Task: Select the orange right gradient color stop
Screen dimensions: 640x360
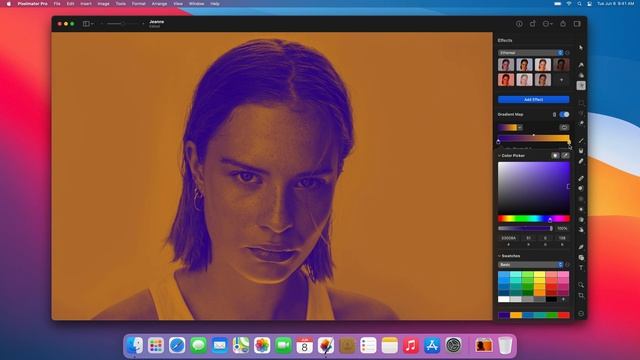Action: [569, 142]
